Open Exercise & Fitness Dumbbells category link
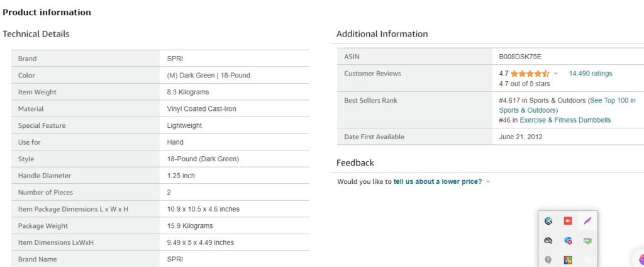The height and width of the screenshot is (267, 644). tap(565, 120)
